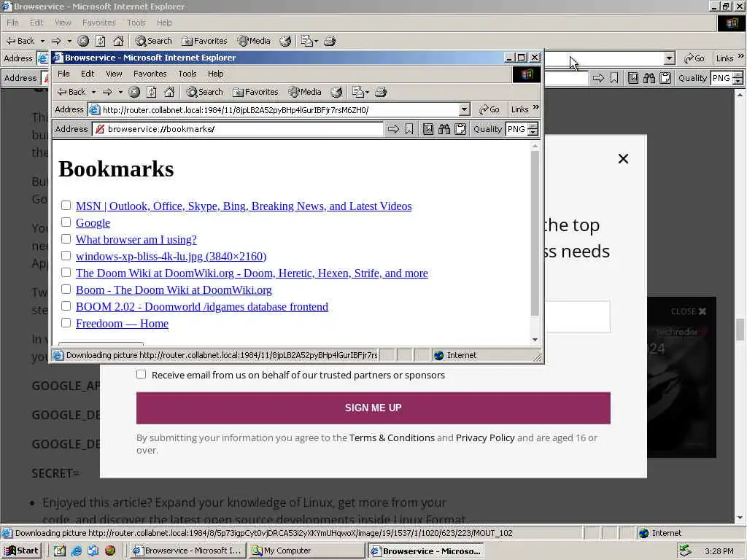Image resolution: width=747 pixels, height=560 pixels.
Task: Open File menu in front window
Action: coord(64,74)
